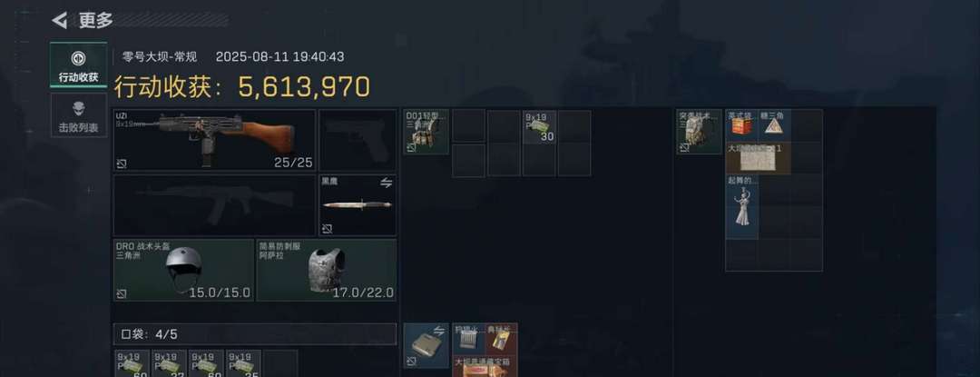Click the 行动收获 5,613,970 total text

[x=242, y=87]
